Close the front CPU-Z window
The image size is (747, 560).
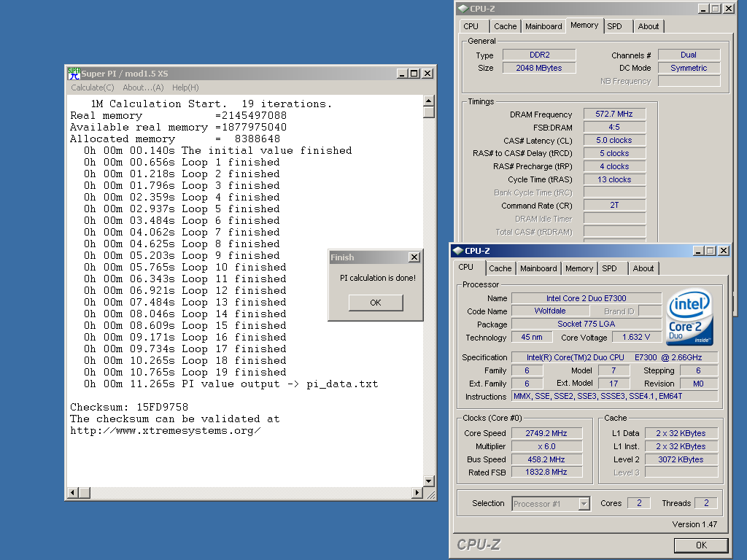pyautogui.click(x=724, y=251)
